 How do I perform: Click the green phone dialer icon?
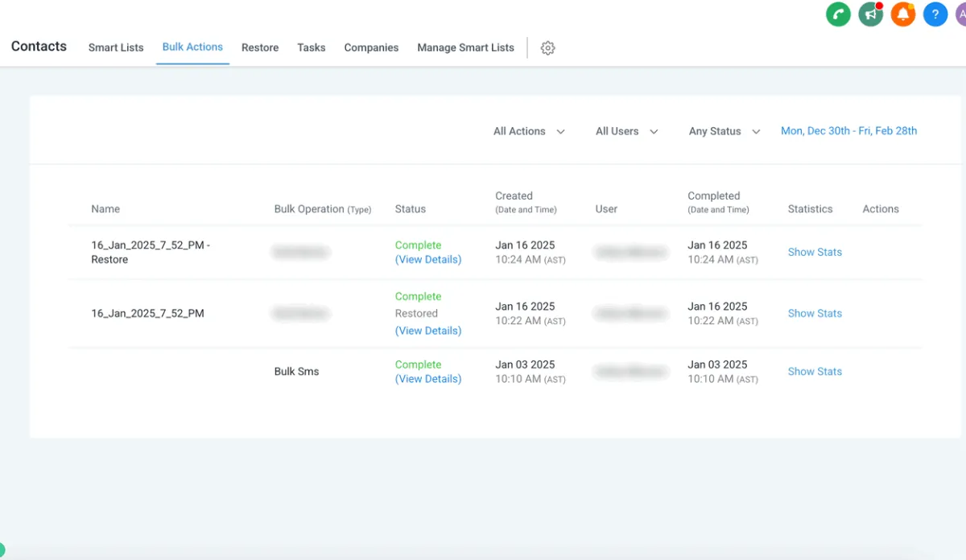point(838,14)
